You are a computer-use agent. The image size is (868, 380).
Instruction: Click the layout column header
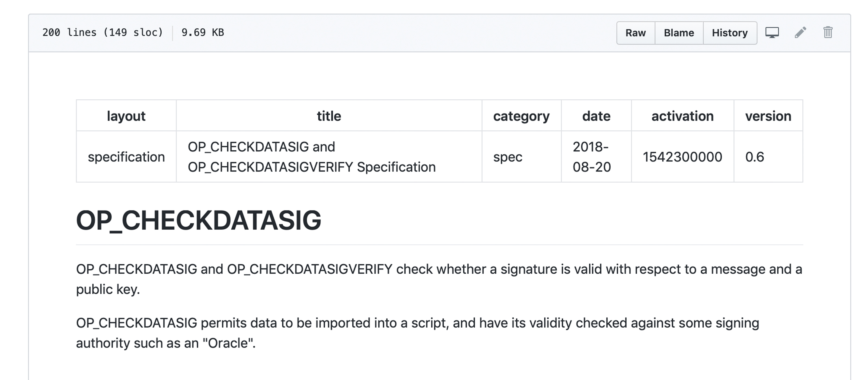click(x=126, y=116)
